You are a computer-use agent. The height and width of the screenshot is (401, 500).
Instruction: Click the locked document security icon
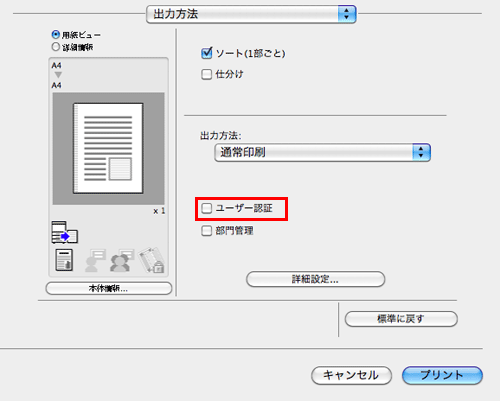(x=151, y=260)
